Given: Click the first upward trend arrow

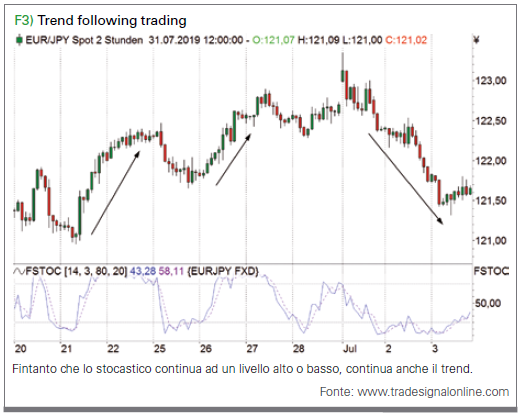Looking at the screenshot, I should 116,193.
